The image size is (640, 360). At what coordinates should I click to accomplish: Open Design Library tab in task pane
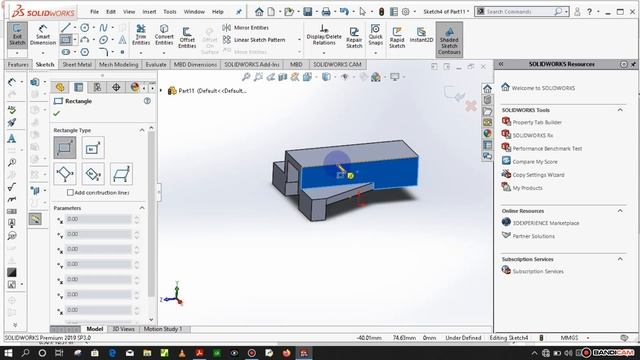click(487, 100)
